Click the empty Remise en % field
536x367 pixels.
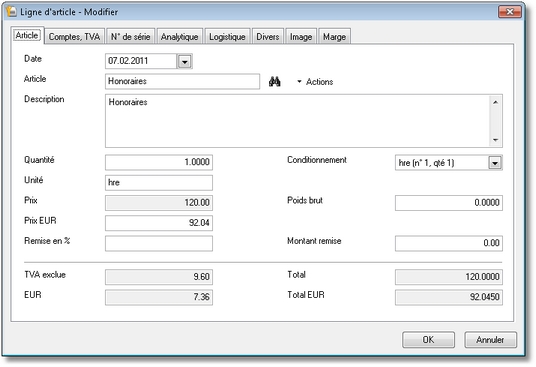159,243
